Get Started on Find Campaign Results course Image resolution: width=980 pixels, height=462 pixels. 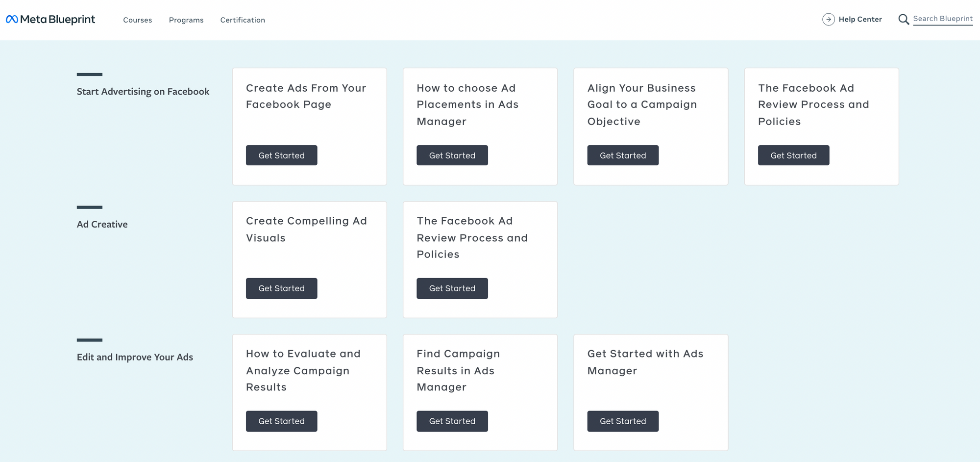point(452,421)
